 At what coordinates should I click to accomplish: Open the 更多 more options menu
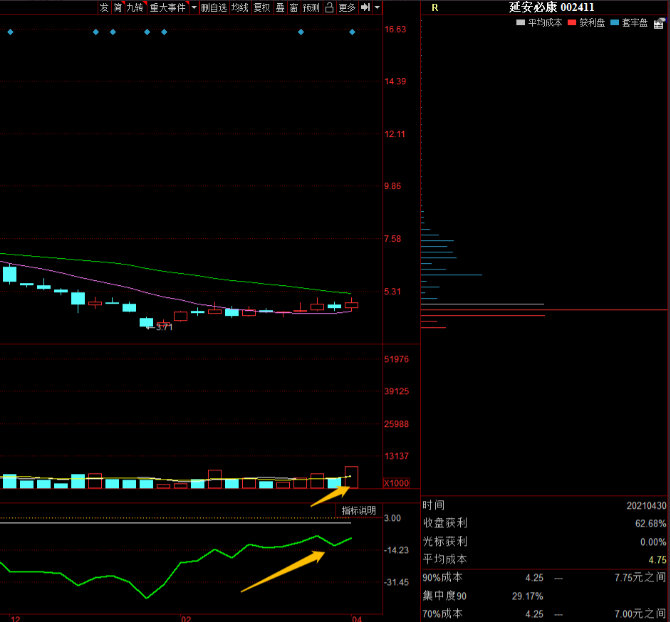pos(347,7)
